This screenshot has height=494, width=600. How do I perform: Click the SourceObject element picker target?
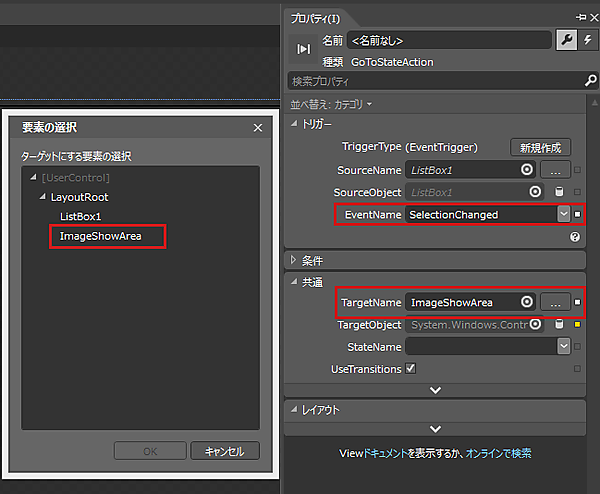(x=535, y=192)
